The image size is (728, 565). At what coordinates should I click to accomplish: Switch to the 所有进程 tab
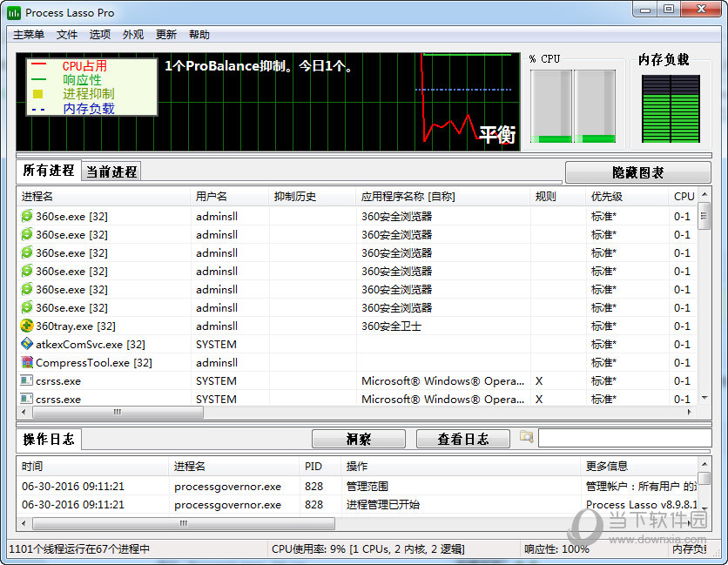pyautogui.click(x=47, y=171)
